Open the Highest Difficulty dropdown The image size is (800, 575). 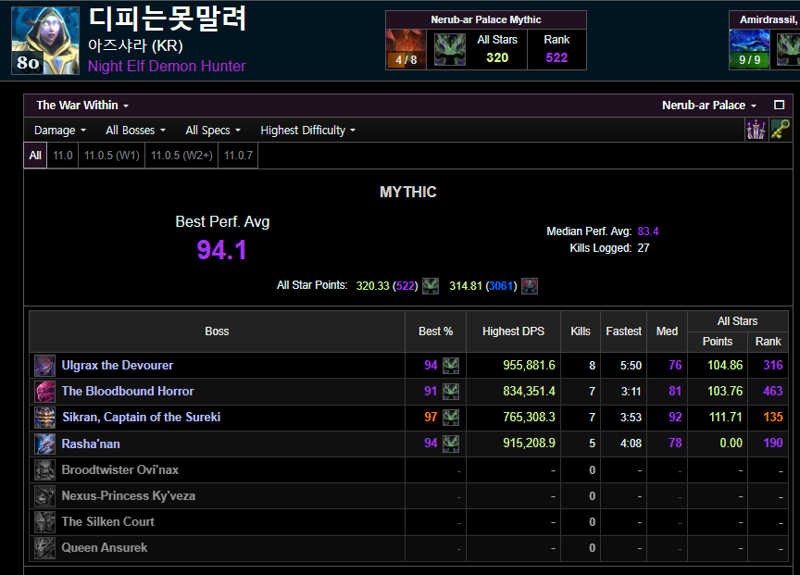pyautogui.click(x=308, y=131)
